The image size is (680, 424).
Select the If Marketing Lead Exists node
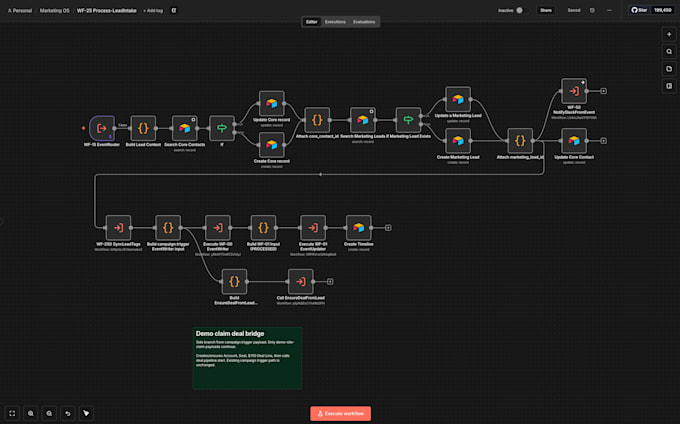408,120
